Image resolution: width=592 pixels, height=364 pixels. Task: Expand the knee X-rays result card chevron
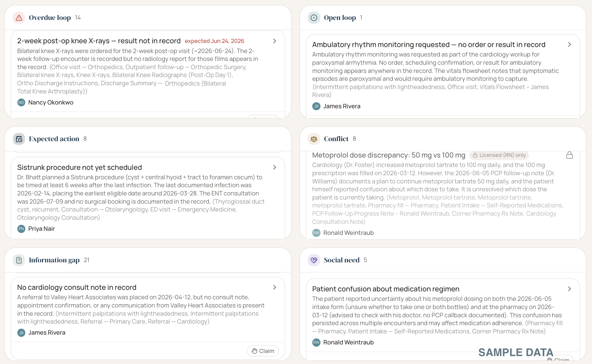[x=275, y=41]
